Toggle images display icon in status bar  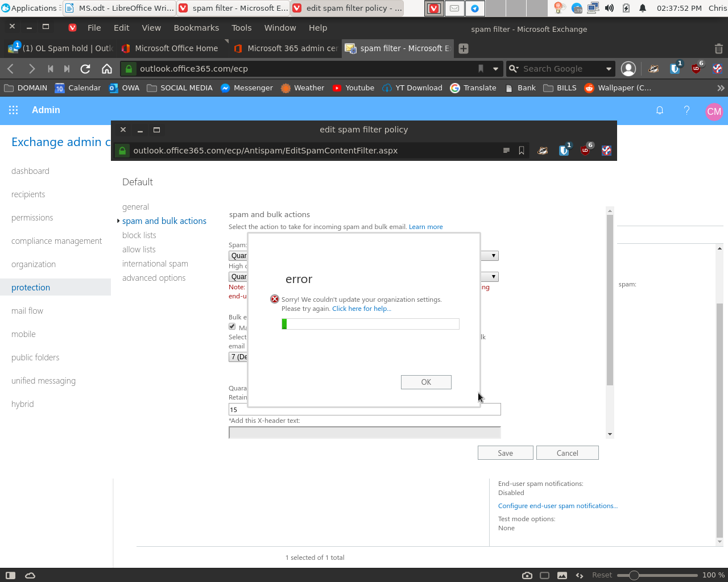click(x=562, y=575)
